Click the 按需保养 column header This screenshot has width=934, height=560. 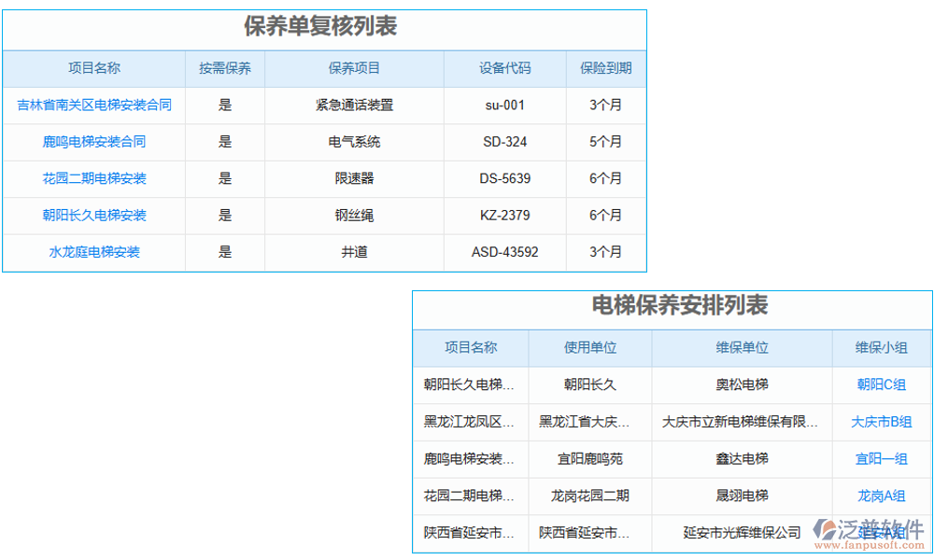point(224,68)
